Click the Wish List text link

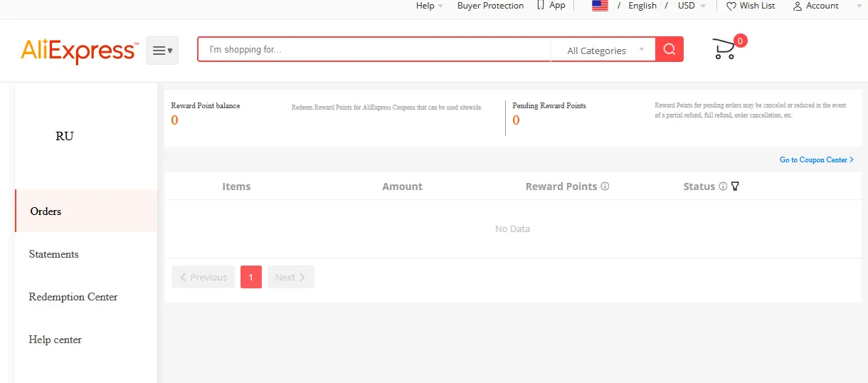coord(757,6)
